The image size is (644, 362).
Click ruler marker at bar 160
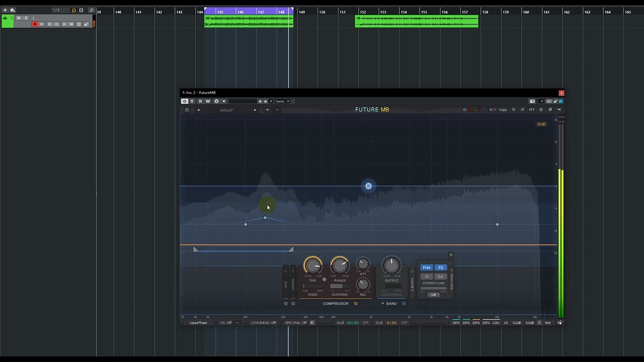(526, 12)
